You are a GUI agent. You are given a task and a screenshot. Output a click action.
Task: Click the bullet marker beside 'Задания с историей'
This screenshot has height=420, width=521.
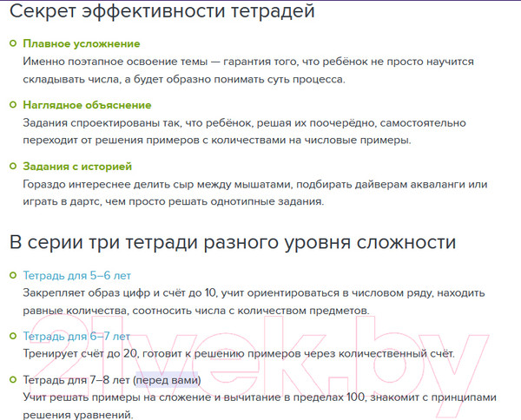(13, 166)
